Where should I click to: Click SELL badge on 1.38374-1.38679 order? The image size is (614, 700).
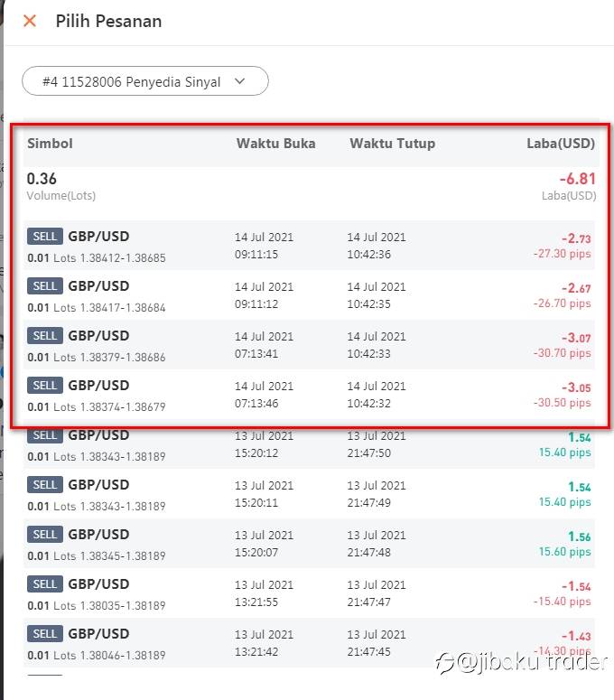pyautogui.click(x=45, y=386)
